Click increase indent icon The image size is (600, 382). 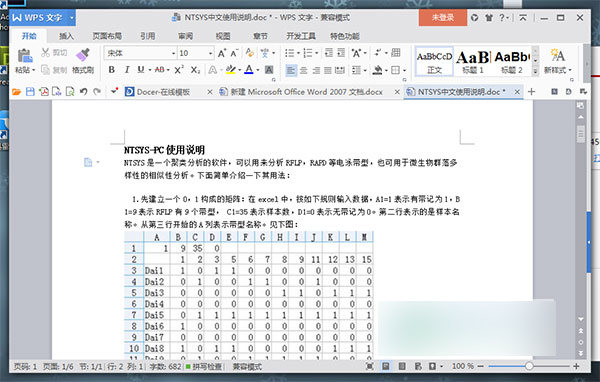click(x=341, y=53)
